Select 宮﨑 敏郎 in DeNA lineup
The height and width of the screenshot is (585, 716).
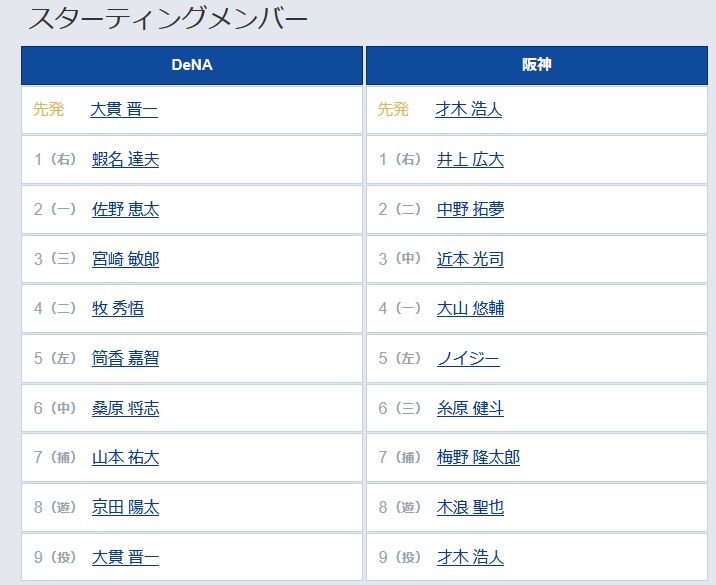tap(125, 259)
